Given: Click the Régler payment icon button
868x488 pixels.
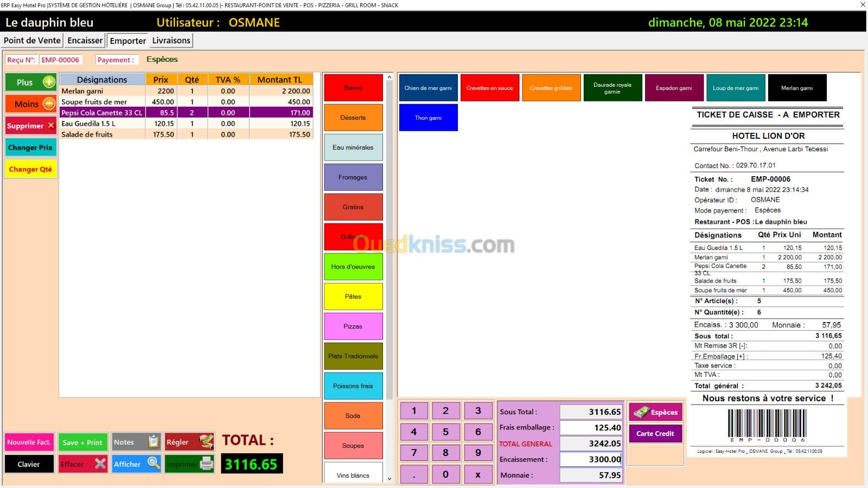Looking at the screenshot, I should pos(189,442).
